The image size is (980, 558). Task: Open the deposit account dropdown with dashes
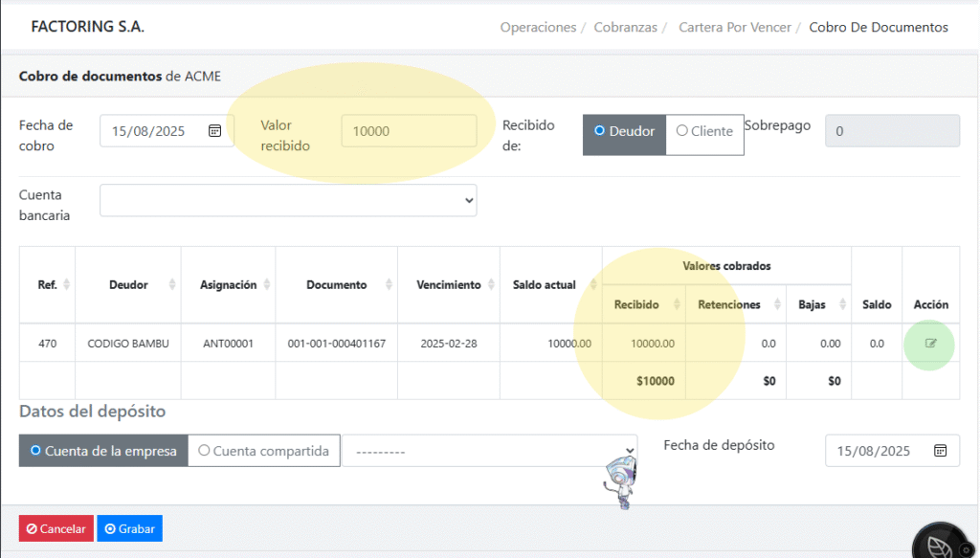[490, 451]
